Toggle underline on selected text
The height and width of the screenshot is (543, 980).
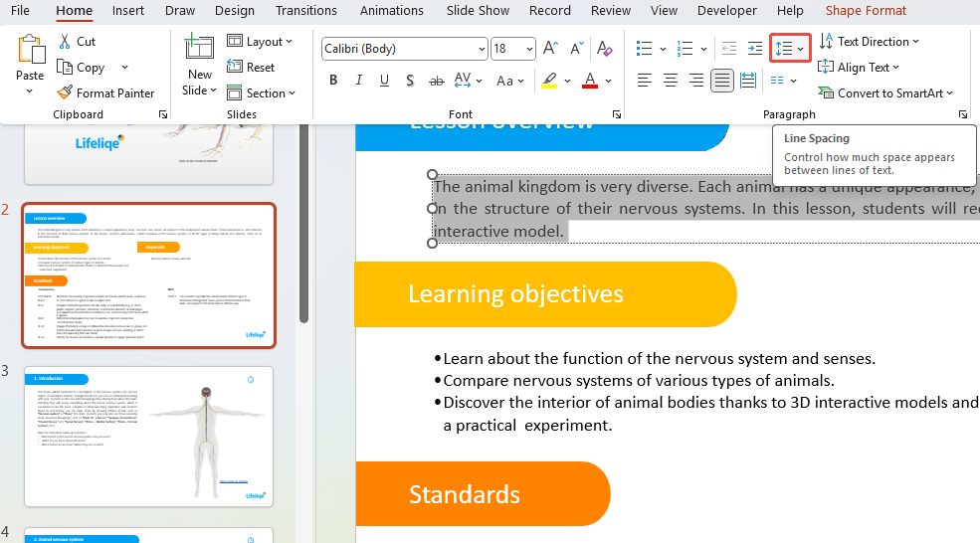[385, 81]
